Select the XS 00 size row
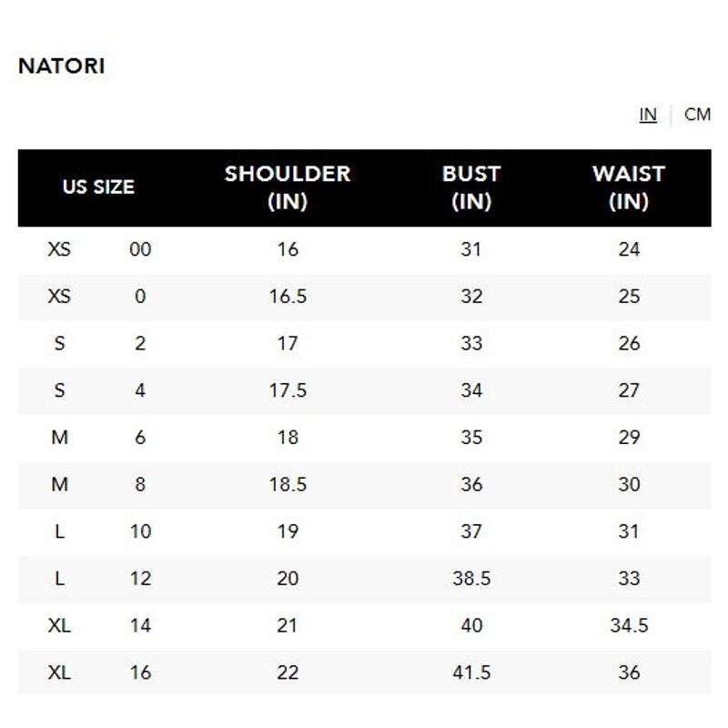The height and width of the screenshot is (728, 728). [365, 249]
